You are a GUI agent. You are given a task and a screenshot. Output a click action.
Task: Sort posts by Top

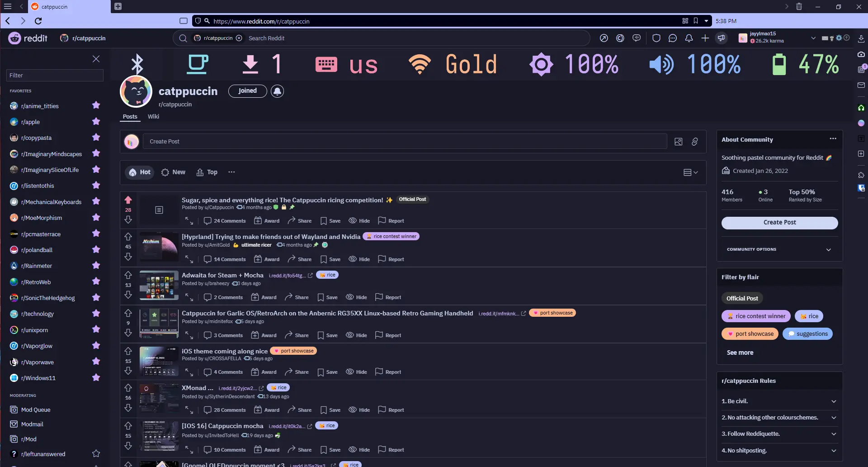pos(207,172)
